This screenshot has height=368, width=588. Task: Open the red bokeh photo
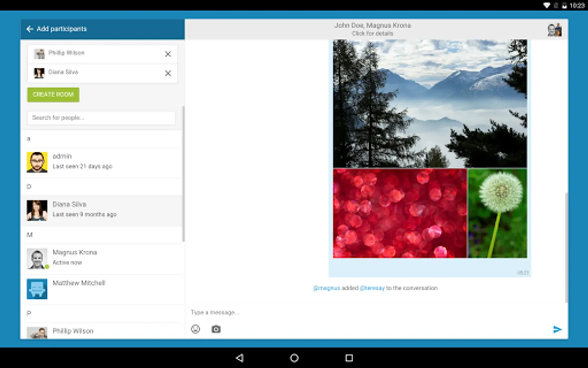coord(400,213)
